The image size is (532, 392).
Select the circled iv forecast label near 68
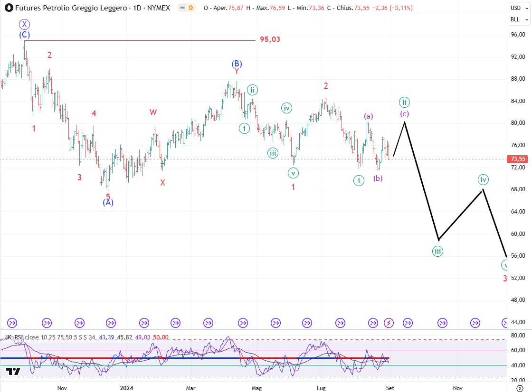click(x=483, y=179)
